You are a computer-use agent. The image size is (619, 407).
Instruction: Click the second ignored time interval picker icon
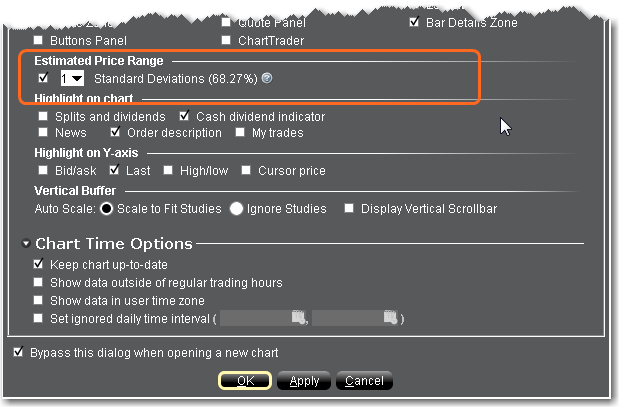coord(390,318)
